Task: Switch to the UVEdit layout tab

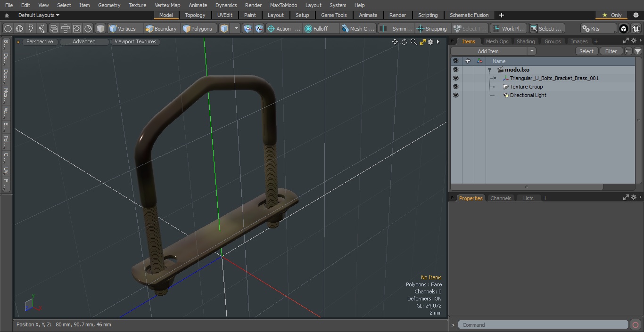Action: pyautogui.click(x=225, y=15)
